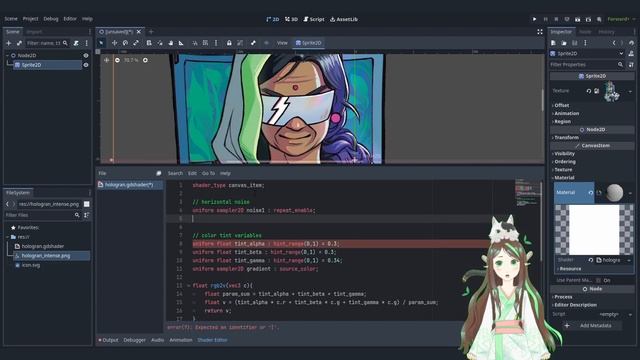Viewport: 640px width, 360px height.
Task: Run the current scene with clapperboard icon
Action: click(x=578, y=19)
